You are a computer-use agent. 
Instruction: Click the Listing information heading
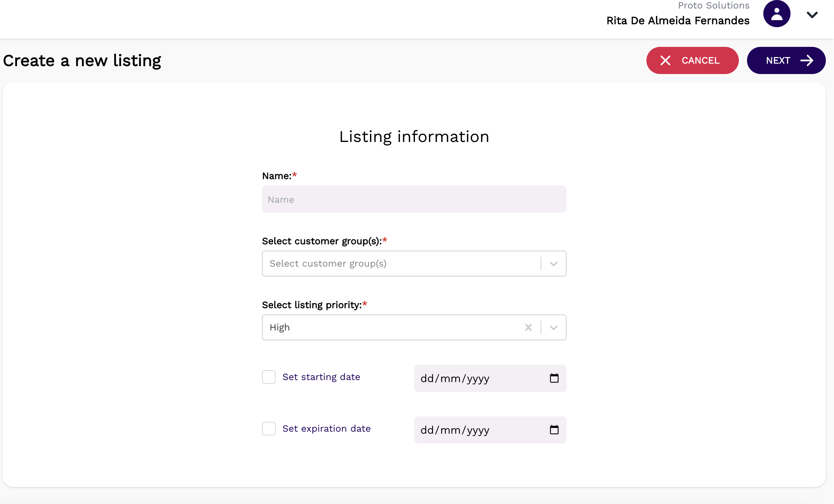(414, 137)
